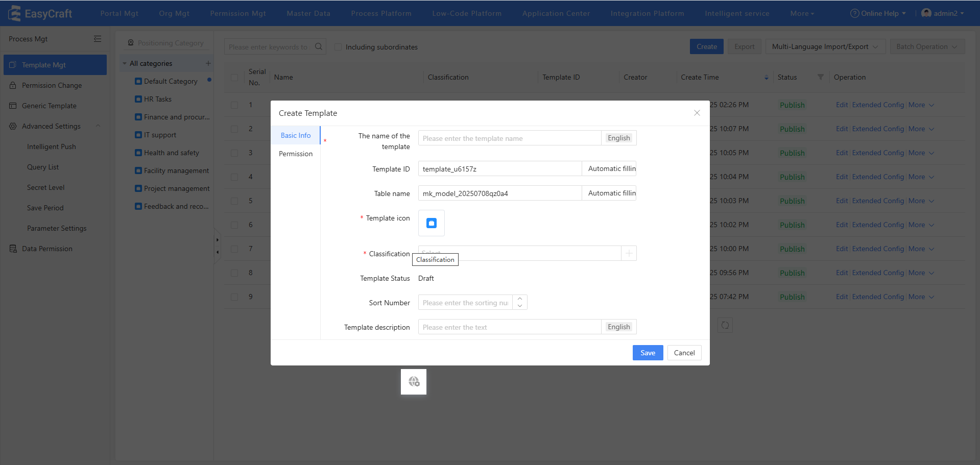Viewport: 980px width, 465px height.
Task: Toggle the select-all header checkbox
Action: (x=234, y=78)
